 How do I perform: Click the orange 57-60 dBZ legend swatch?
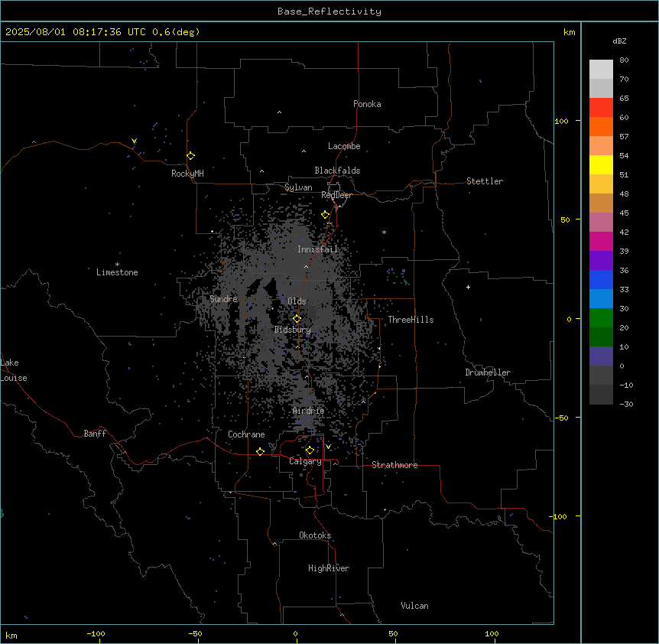[601, 126]
